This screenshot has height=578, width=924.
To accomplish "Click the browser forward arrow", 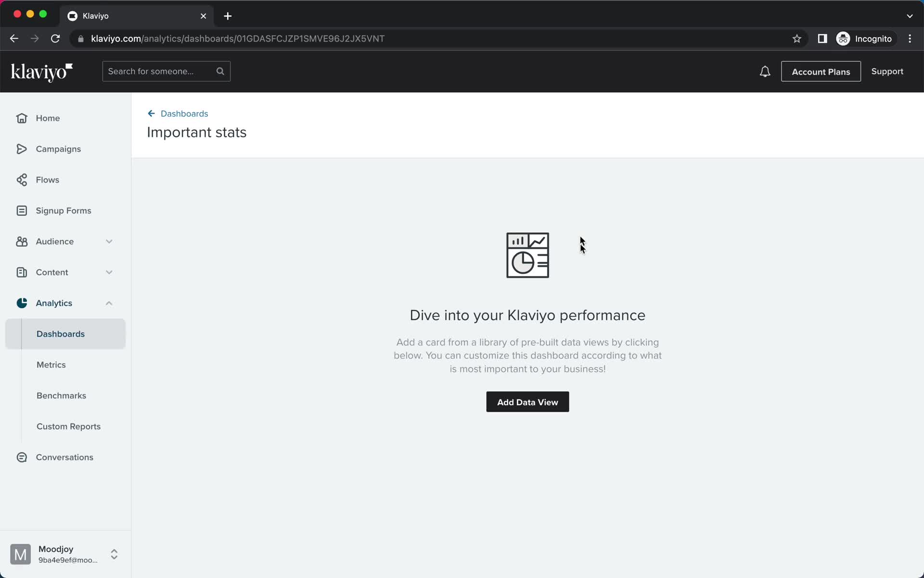I will pyautogui.click(x=35, y=39).
